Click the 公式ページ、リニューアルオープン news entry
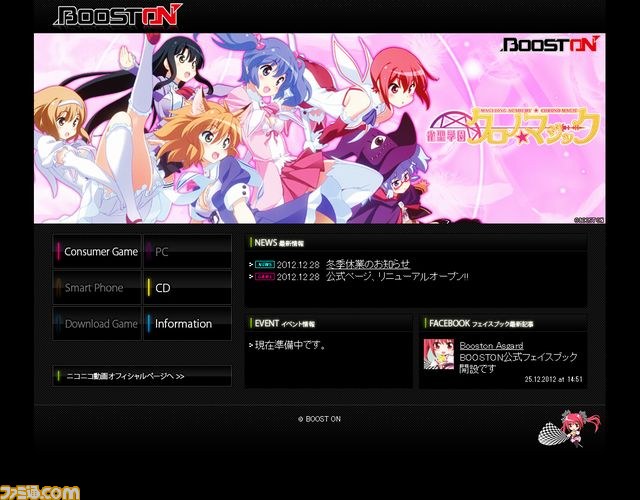Screen dimensions: 640x500 click(x=397, y=277)
